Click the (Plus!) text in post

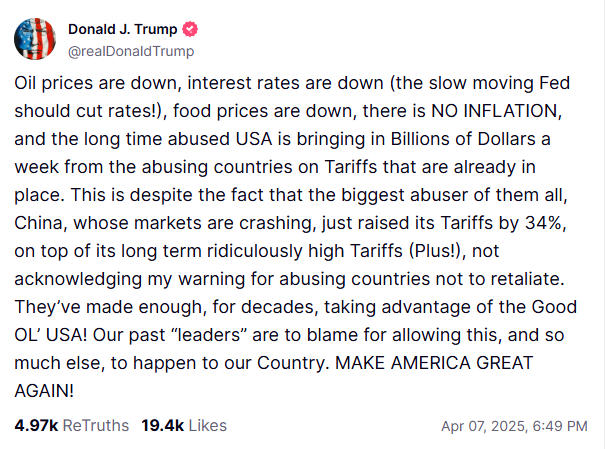(435, 251)
